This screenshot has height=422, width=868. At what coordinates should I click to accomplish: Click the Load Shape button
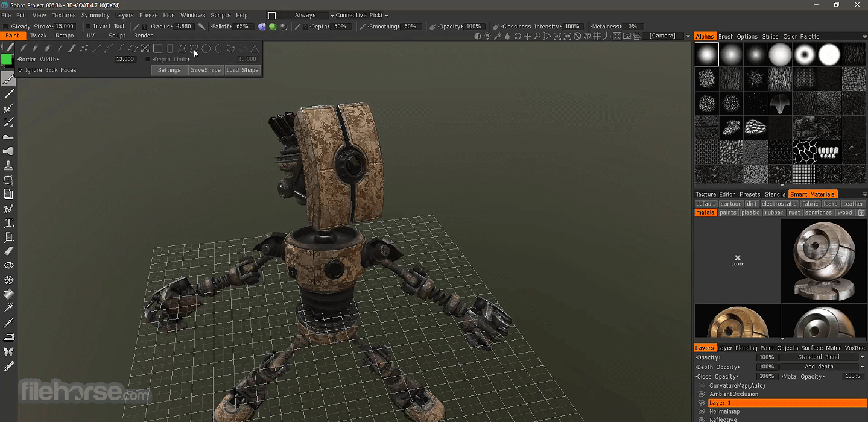coord(242,71)
